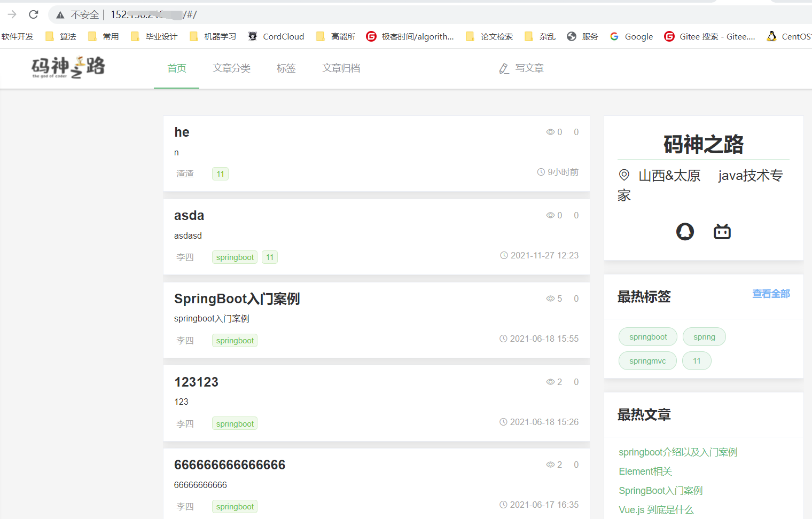
Task: Click the 查看全部 link in 最热标签 panel
Action: 771,293
